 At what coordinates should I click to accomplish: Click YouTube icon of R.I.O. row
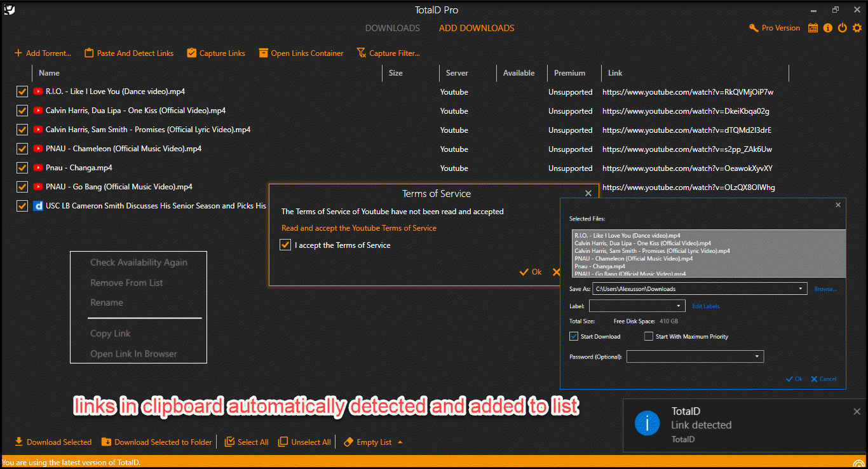(38, 92)
